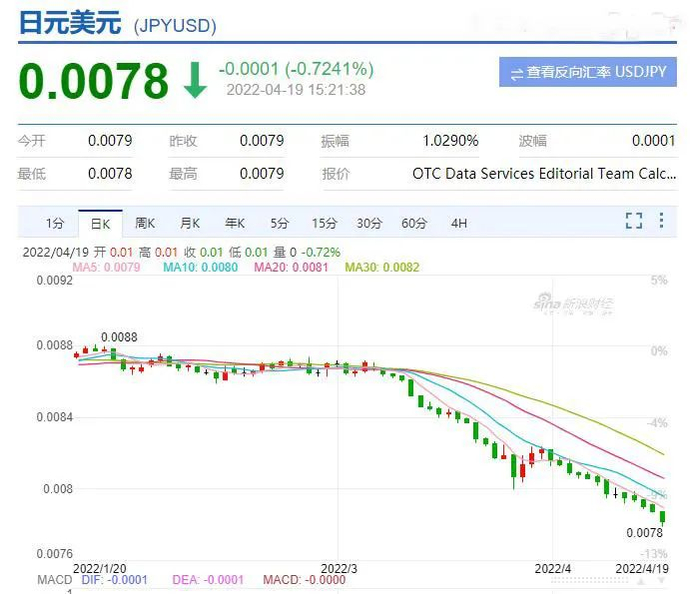The height and width of the screenshot is (594, 700).
Task: Click the (JPYUSD) ticker symbol
Action: coord(175,25)
